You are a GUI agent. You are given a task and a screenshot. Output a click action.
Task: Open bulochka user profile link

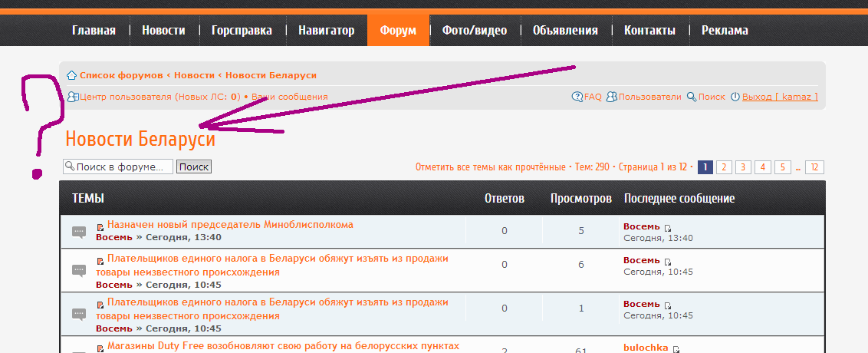click(x=646, y=348)
